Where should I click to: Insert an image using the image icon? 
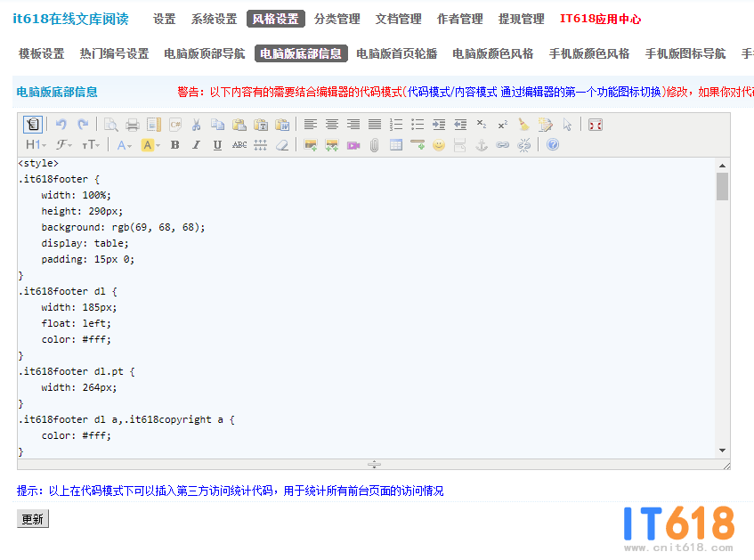(311, 145)
